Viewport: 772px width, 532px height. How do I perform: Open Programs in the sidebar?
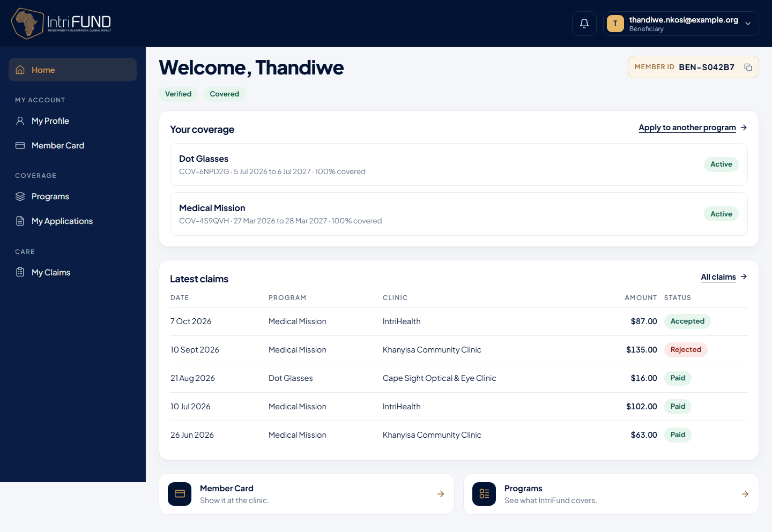(73, 197)
